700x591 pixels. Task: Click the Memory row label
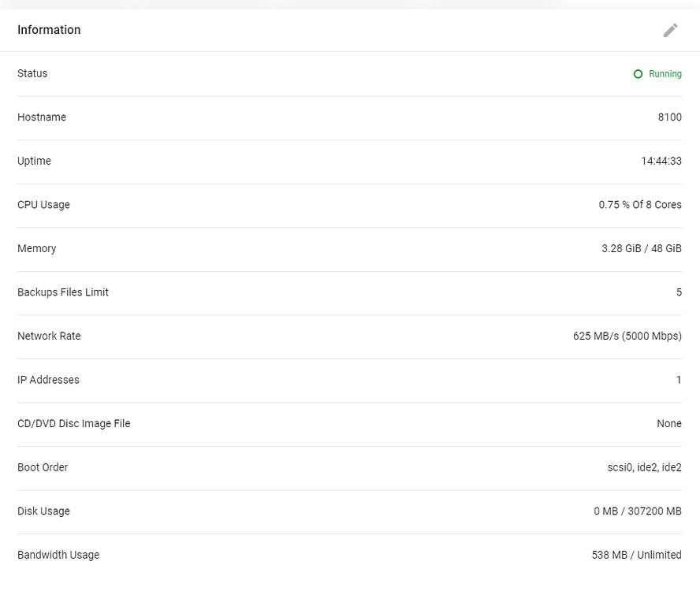[37, 248]
